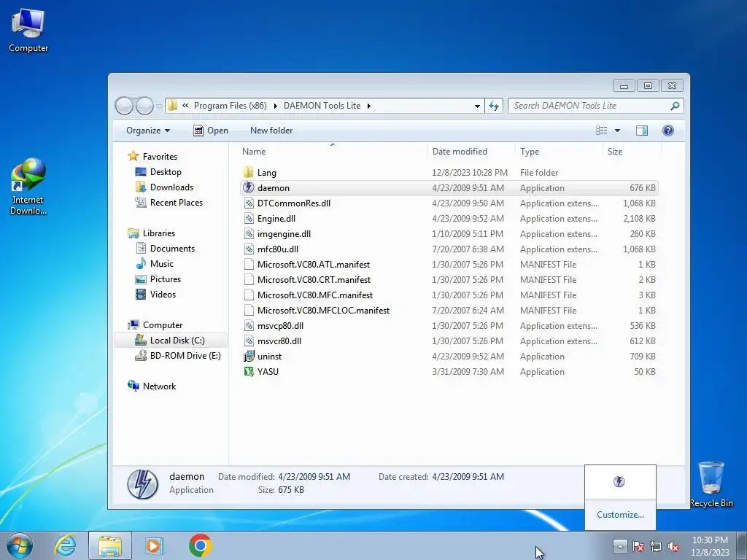Select the Computer desktop icon
This screenshot has width=747, height=560.
coord(28,31)
